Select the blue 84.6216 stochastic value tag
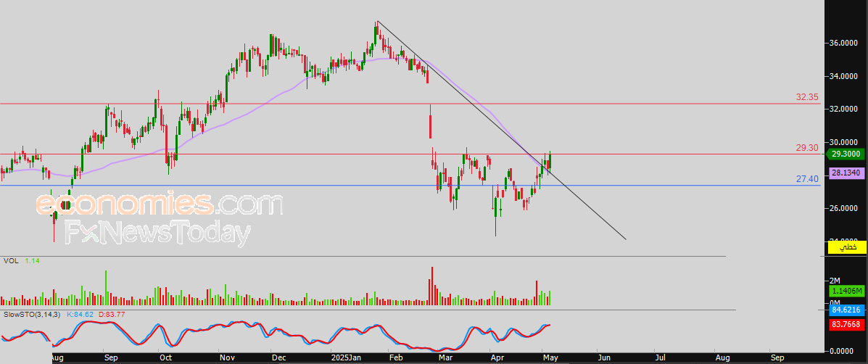The height and width of the screenshot is (364, 868). pos(846,312)
